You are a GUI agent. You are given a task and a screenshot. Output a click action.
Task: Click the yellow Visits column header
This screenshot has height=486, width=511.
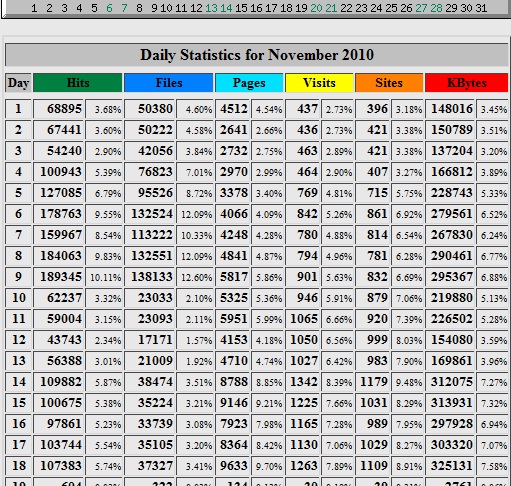319,83
